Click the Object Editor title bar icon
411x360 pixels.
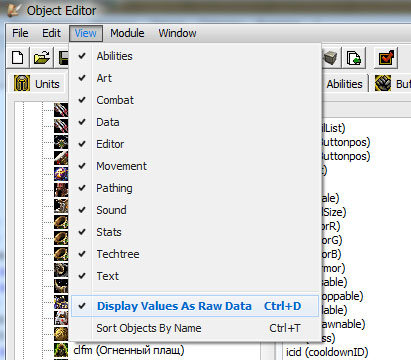[14, 10]
